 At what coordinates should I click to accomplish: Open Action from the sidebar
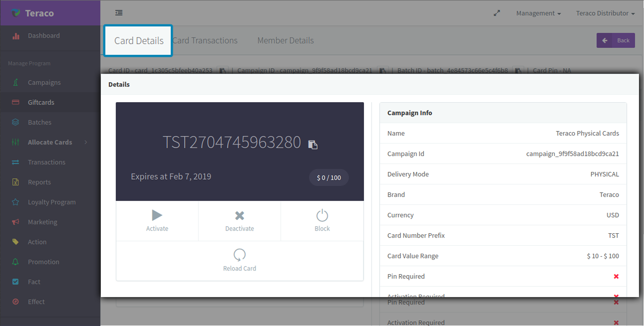pos(37,242)
